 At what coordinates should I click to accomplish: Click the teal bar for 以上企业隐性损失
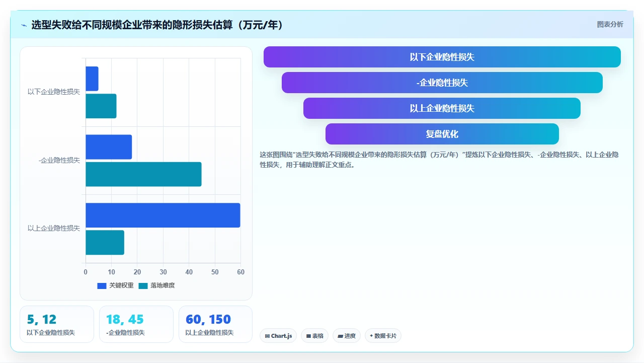105,242
